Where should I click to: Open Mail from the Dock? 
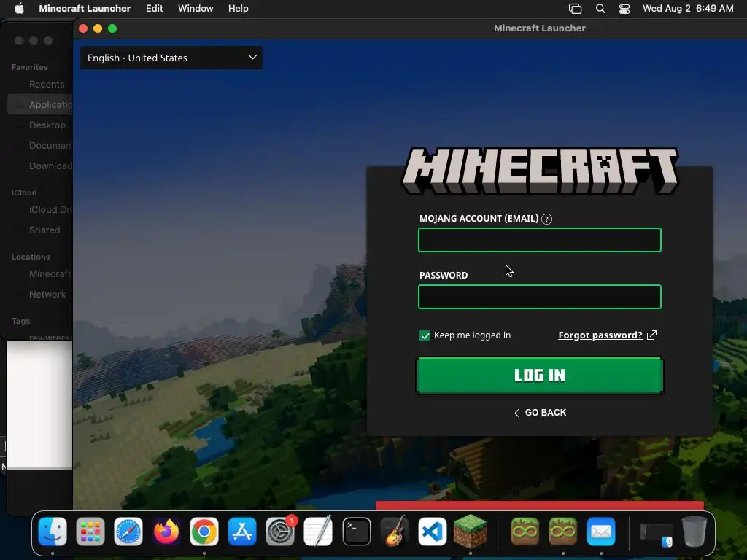tap(601, 532)
